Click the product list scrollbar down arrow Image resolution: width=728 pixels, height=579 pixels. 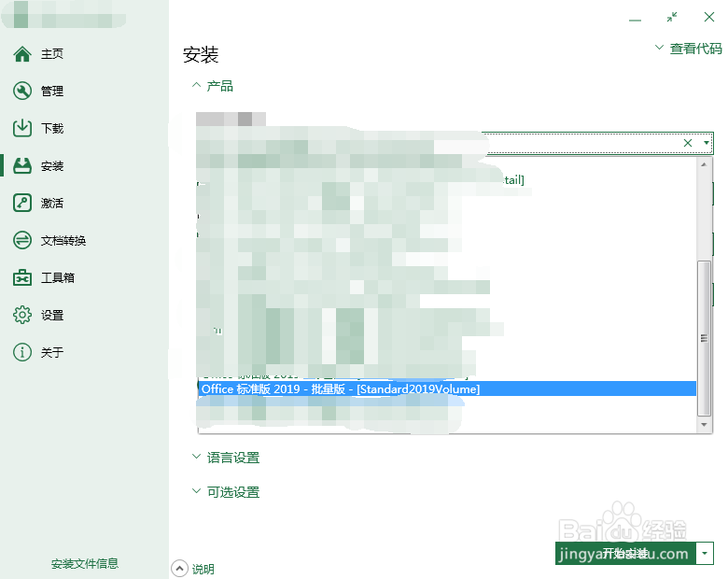(x=705, y=425)
